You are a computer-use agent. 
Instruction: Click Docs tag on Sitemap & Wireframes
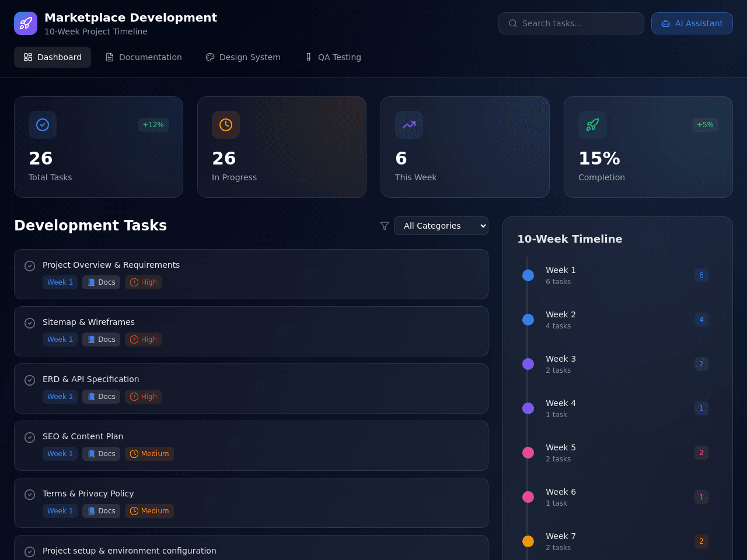pos(101,339)
